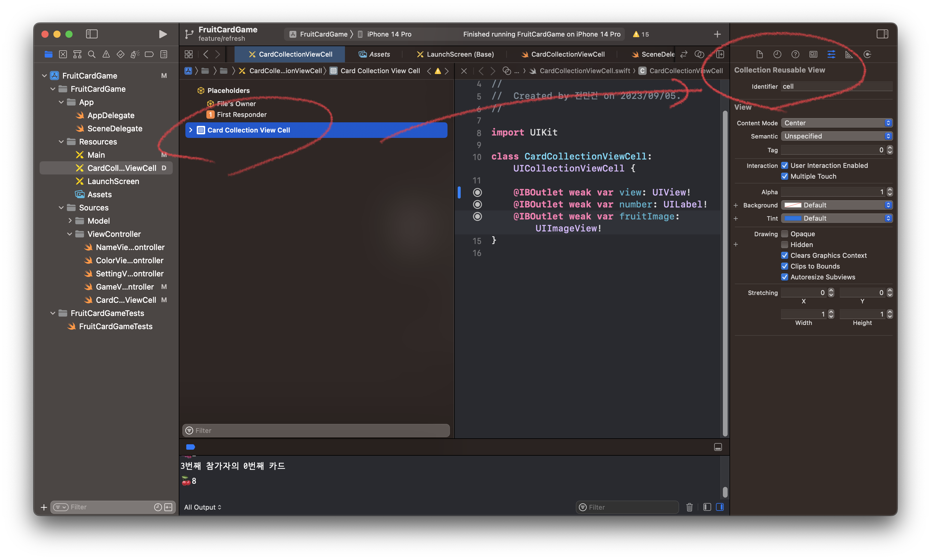Clear console with the trash icon
The height and width of the screenshot is (560, 931).
click(689, 507)
